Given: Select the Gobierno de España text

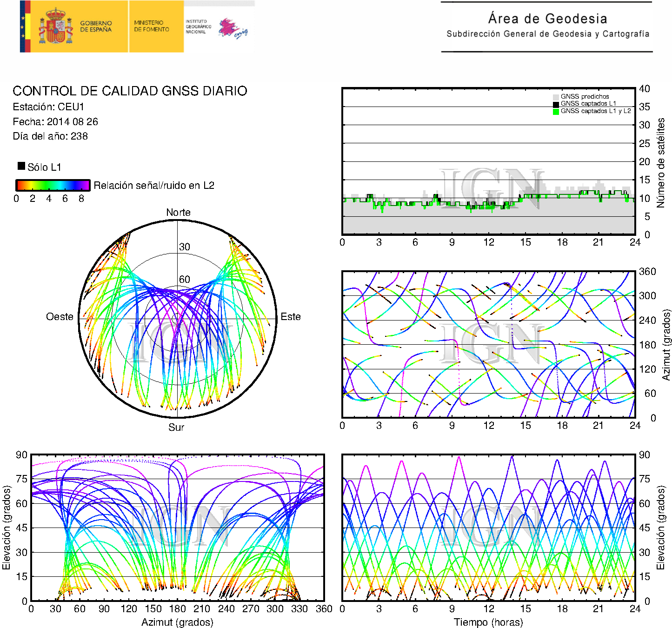Looking at the screenshot, I should (x=96, y=27).
